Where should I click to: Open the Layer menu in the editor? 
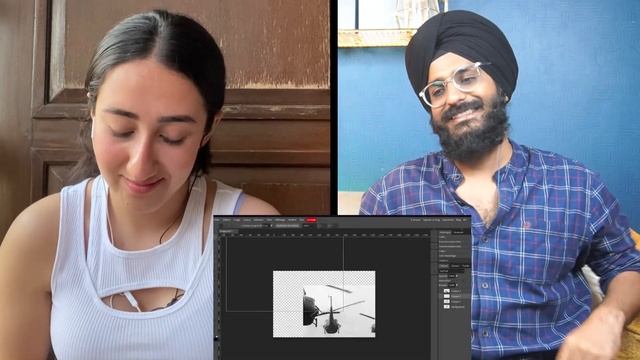pyautogui.click(x=247, y=220)
